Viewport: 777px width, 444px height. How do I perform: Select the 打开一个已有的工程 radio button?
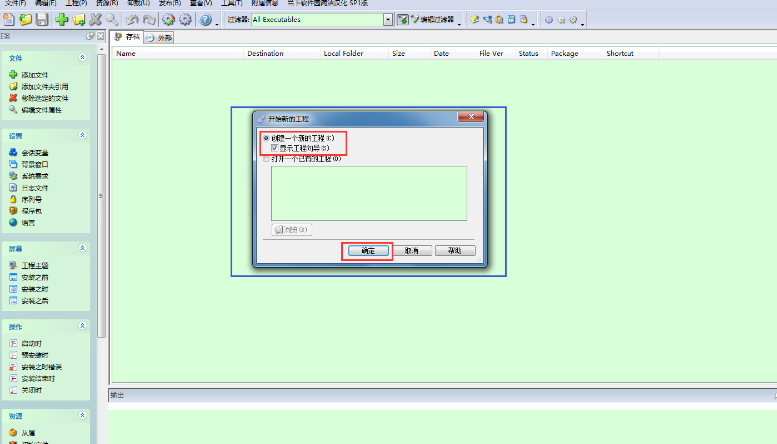pyautogui.click(x=266, y=159)
